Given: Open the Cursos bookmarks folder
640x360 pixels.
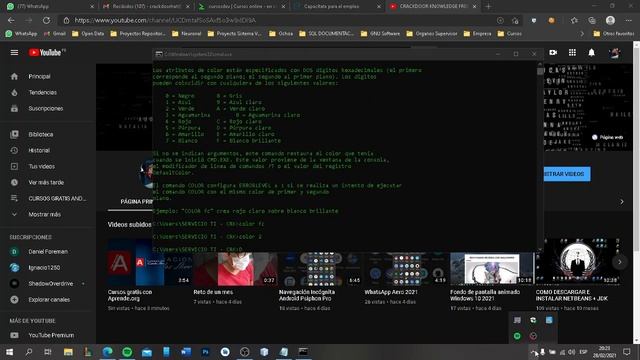Looking at the screenshot, I should 509,33.
